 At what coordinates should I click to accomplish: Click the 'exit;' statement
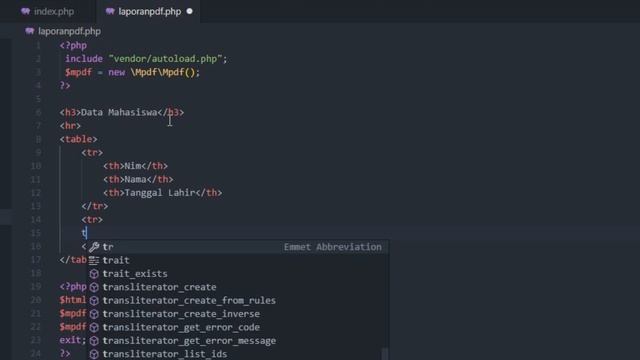pyautogui.click(x=73, y=340)
